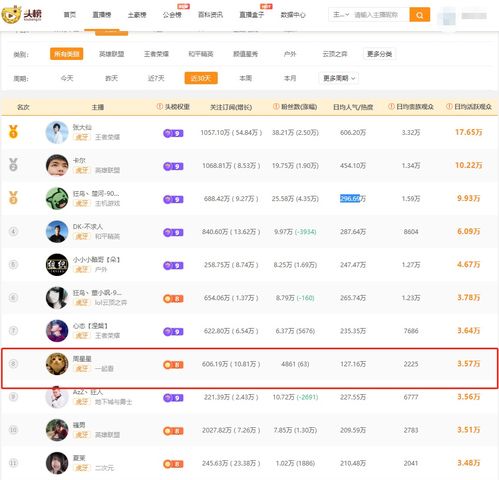This screenshot has height=480, width=499.
Task: Click the 虎牙 platform tag under 张大仙
Action: [x=82, y=137]
